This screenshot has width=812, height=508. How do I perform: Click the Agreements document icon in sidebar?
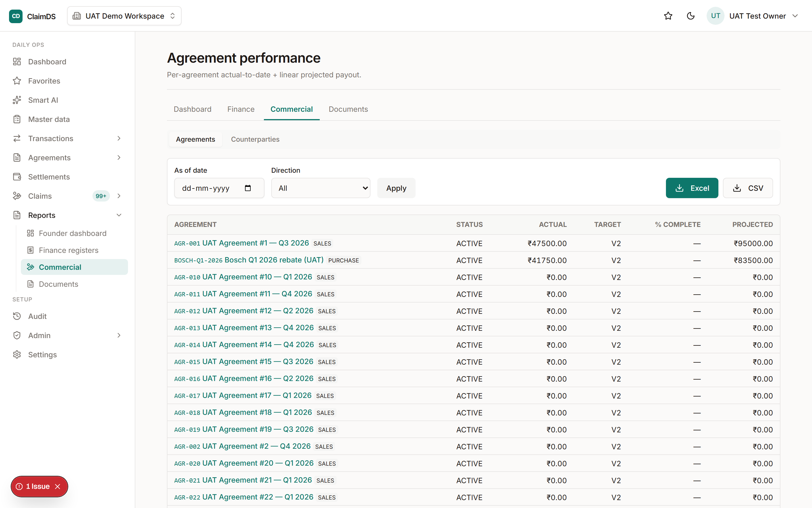coord(17,157)
